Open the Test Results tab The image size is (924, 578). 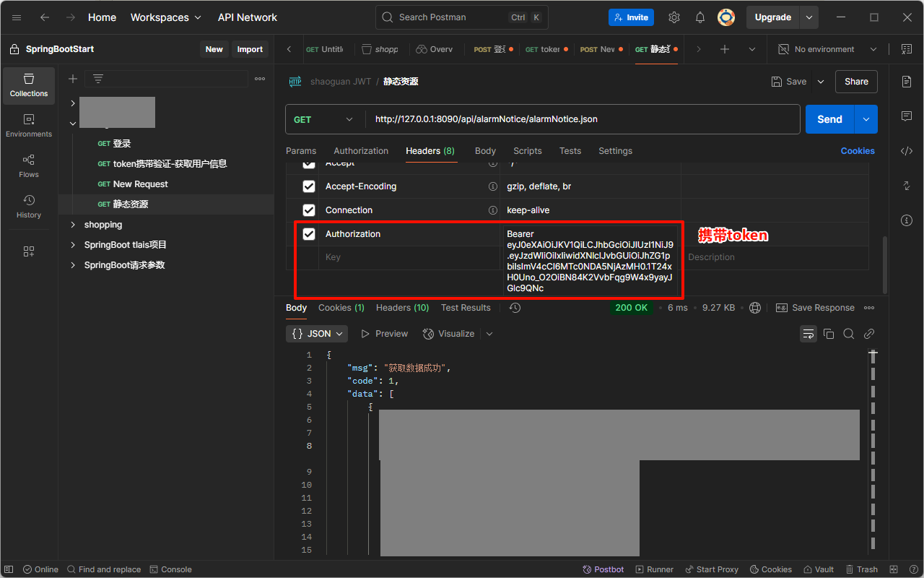point(466,308)
